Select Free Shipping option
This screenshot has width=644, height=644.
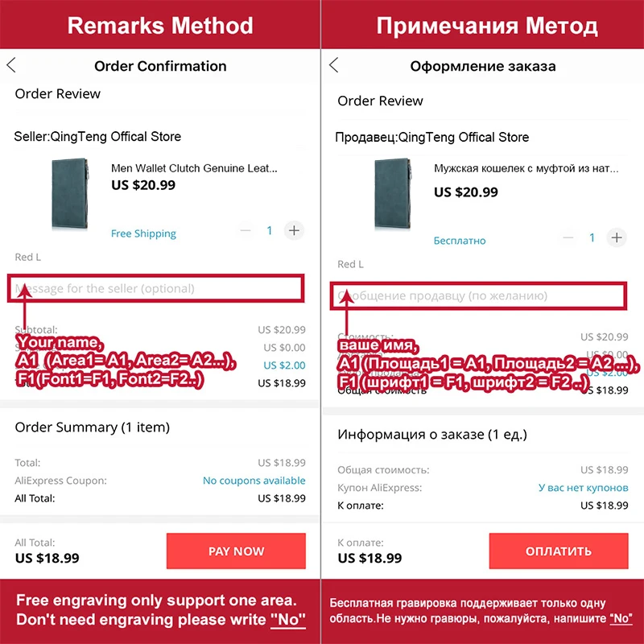(143, 233)
